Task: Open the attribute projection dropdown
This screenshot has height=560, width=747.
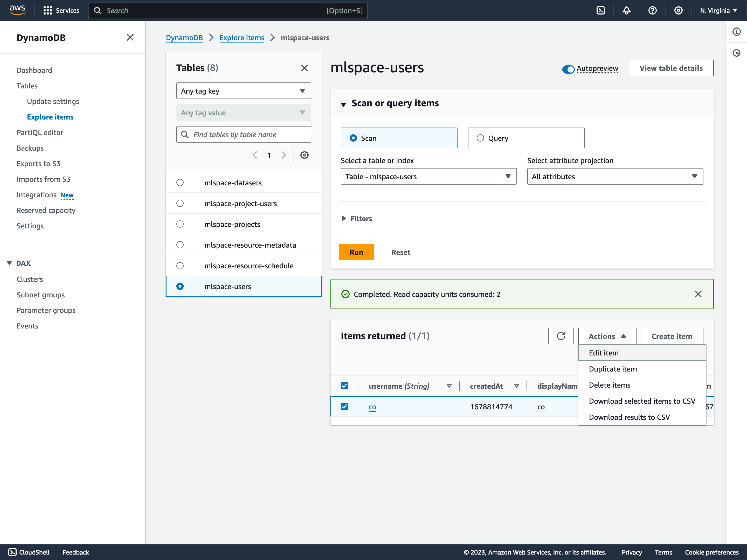Action: [x=615, y=176]
